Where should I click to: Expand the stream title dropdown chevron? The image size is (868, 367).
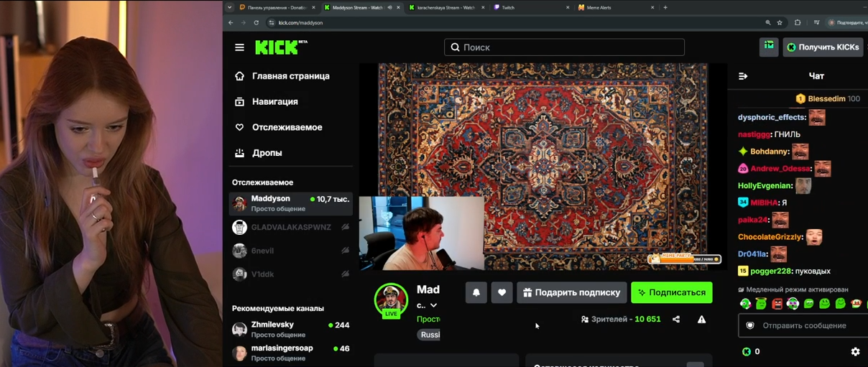(433, 305)
